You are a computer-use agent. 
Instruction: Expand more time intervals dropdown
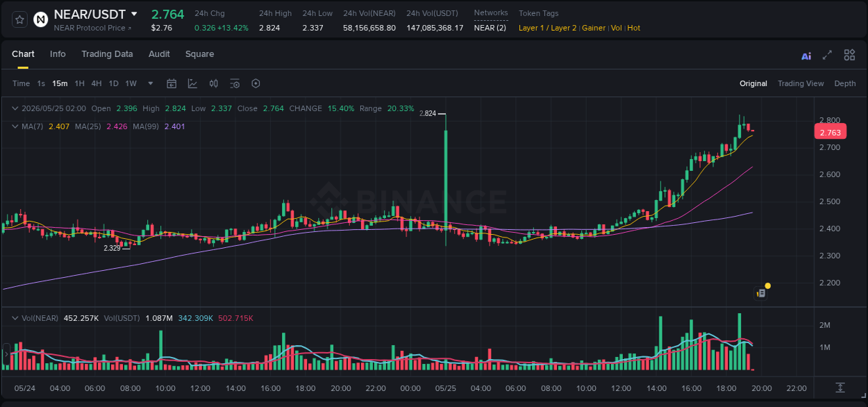pos(151,83)
